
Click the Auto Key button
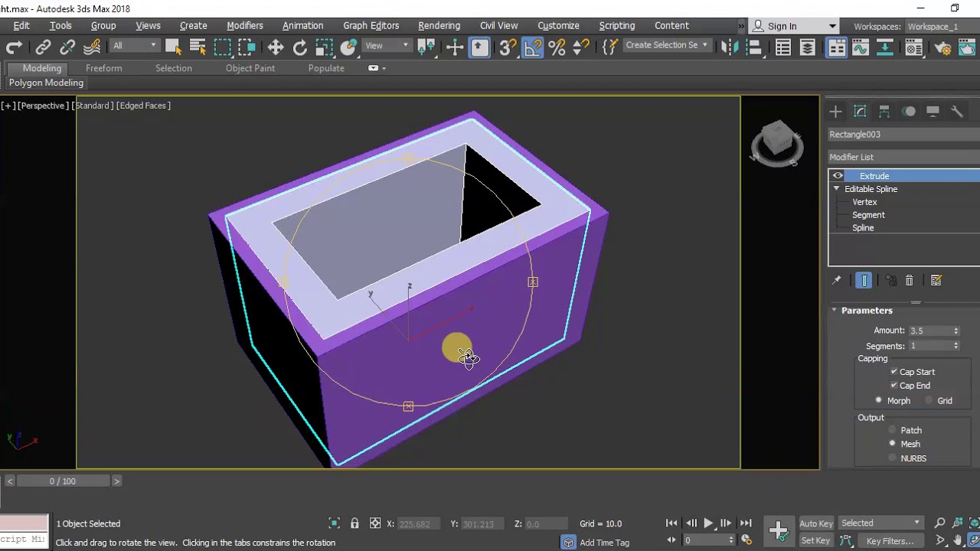click(816, 523)
